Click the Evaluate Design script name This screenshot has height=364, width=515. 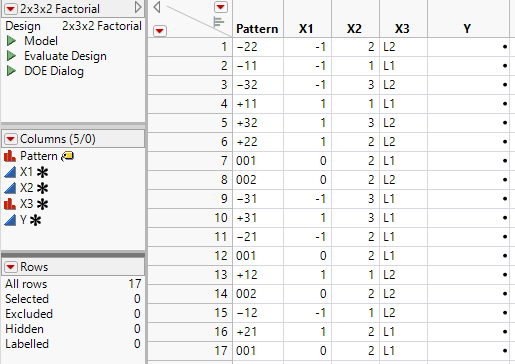pos(65,56)
